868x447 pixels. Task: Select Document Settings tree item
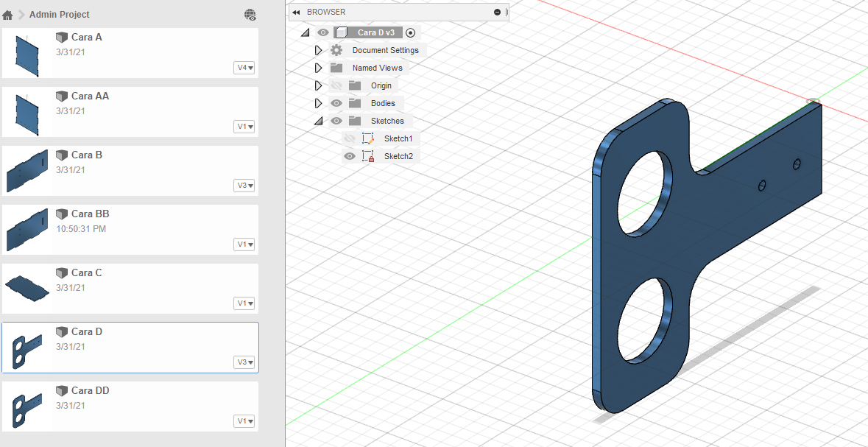point(385,50)
